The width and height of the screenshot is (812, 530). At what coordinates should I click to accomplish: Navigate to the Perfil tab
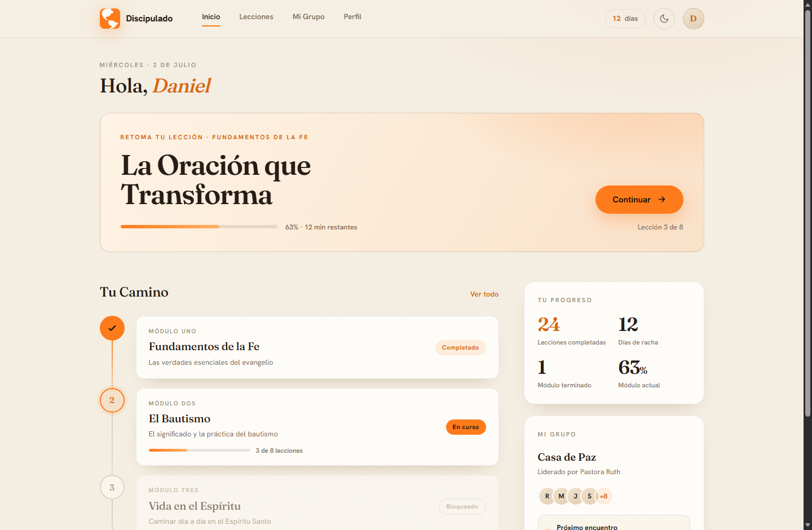352,17
